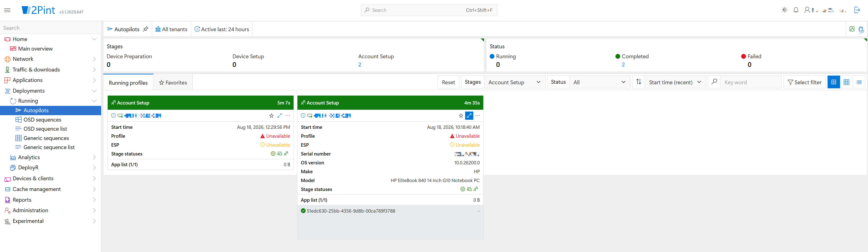Collapse the 4m 35s card
The height and width of the screenshot is (252, 868).
tap(469, 116)
